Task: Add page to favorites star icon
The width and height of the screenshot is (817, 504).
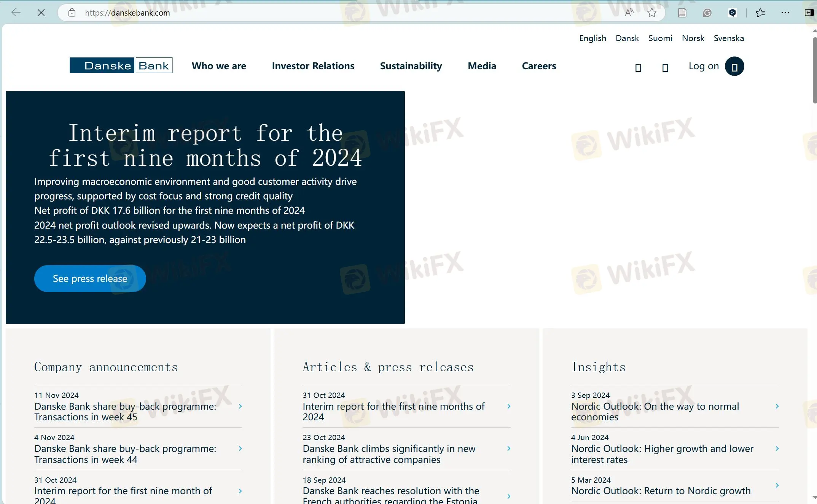Action: (x=652, y=13)
